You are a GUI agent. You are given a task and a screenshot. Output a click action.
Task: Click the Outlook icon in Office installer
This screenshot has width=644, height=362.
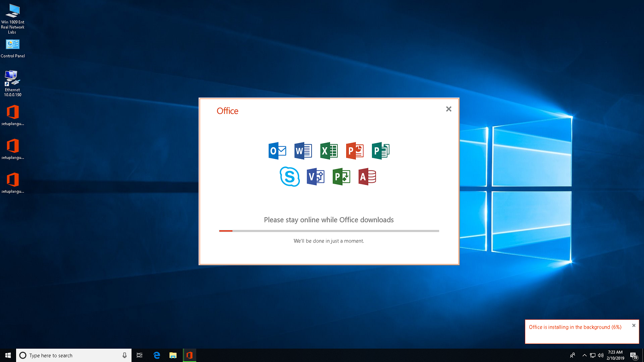[x=277, y=151]
